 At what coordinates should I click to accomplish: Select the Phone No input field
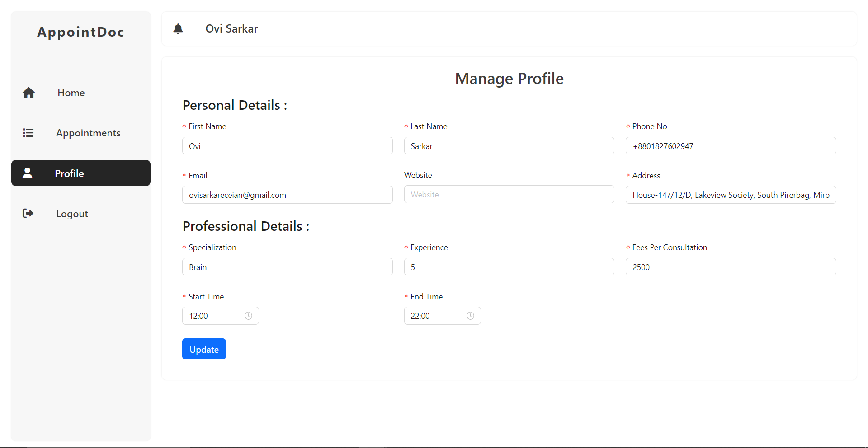(x=731, y=146)
